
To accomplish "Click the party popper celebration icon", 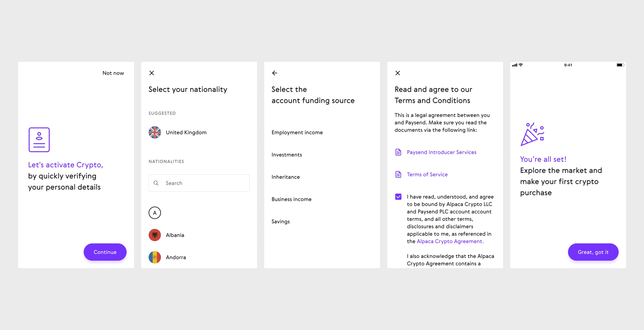I will 532,134.
